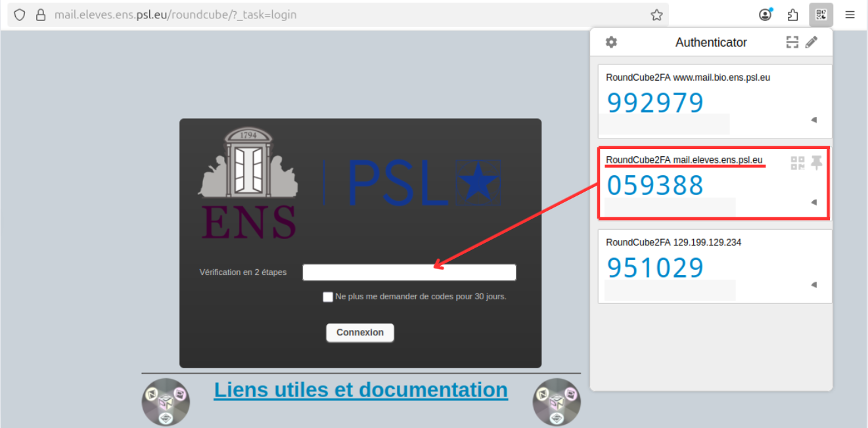
Task: Open the browser hamburger menu
Action: coord(850,14)
